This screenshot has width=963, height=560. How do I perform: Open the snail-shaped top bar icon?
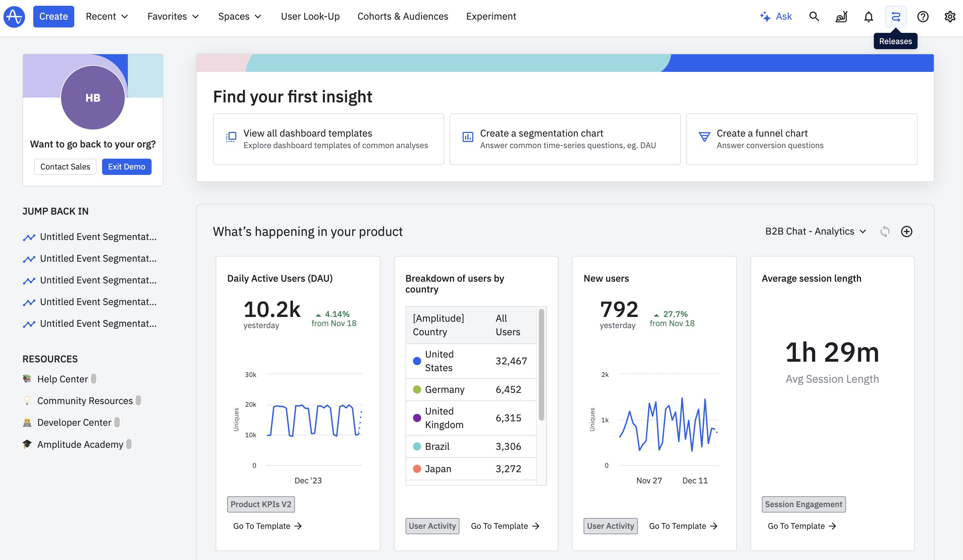point(841,16)
